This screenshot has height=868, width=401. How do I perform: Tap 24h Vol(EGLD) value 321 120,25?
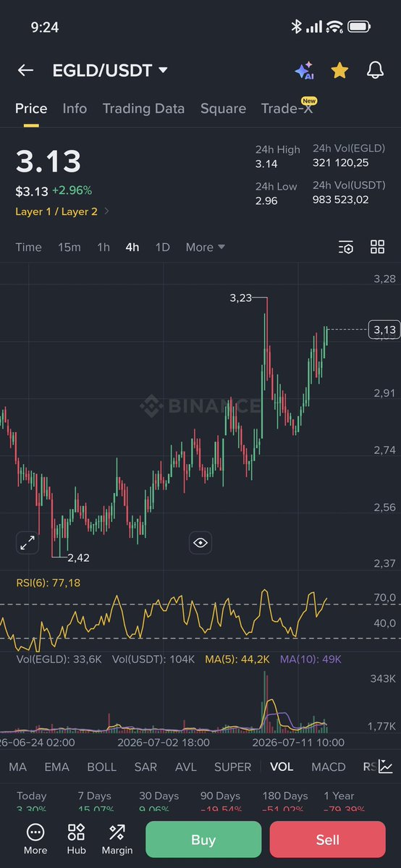[341, 163]
